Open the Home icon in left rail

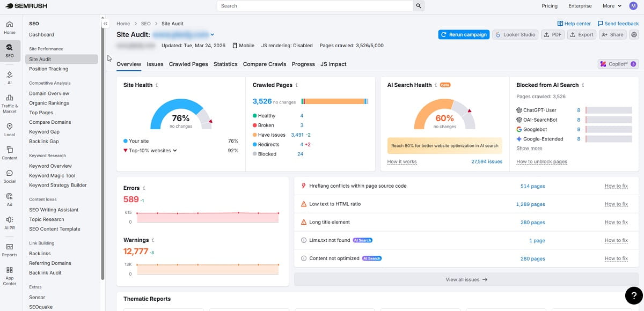(x=10, y=27)
